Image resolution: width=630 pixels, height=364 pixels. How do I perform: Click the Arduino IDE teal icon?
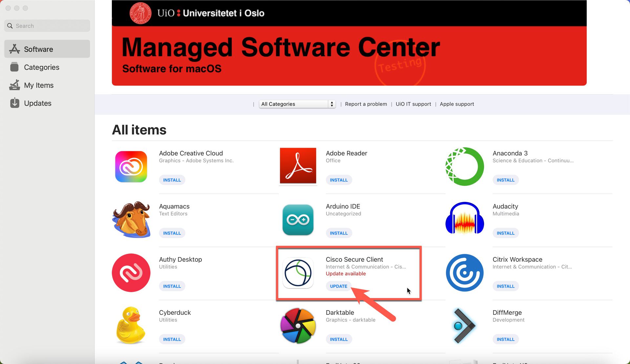point(298,220)
